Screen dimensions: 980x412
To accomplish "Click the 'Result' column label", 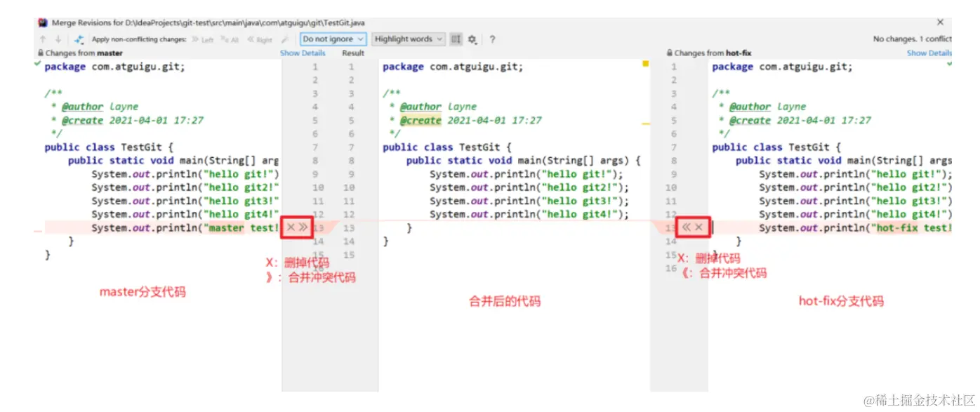I will [x=353, y=53].
